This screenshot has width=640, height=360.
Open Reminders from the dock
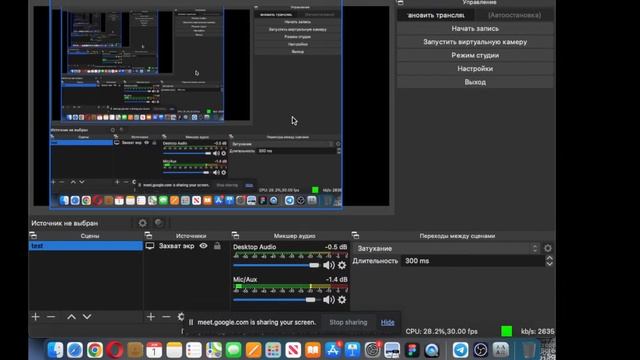[x=194, y=350]
